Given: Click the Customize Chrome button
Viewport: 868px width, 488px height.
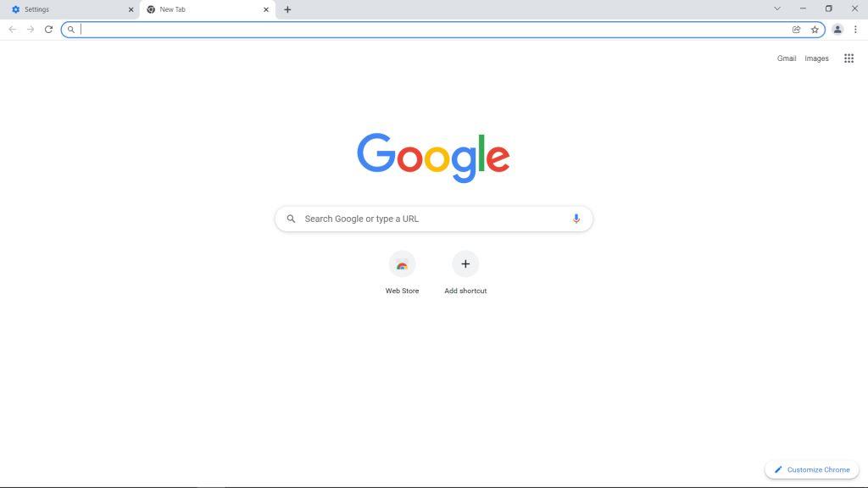Looking at the screenshot, I should click(x=811, y=469).
